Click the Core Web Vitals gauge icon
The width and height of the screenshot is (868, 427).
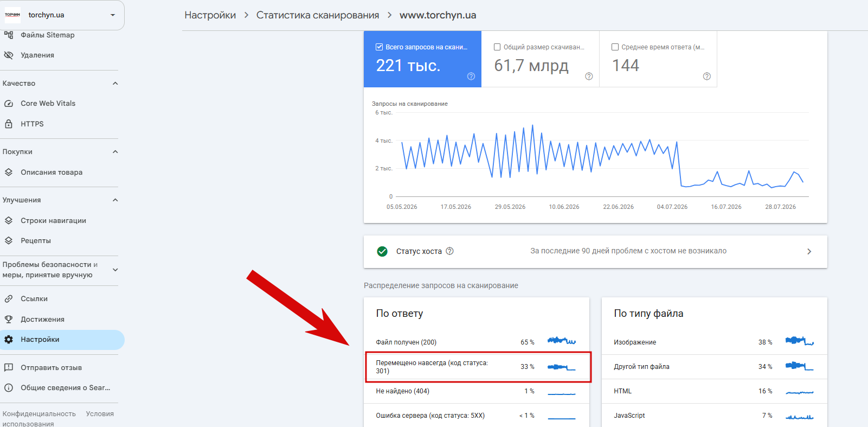tap(9, 103)
